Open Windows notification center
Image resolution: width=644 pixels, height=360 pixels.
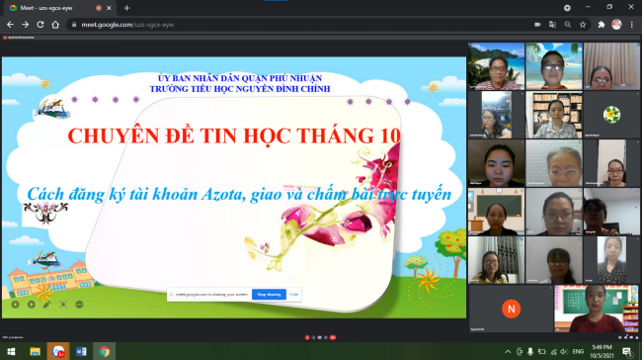click(x=627, y=352)
